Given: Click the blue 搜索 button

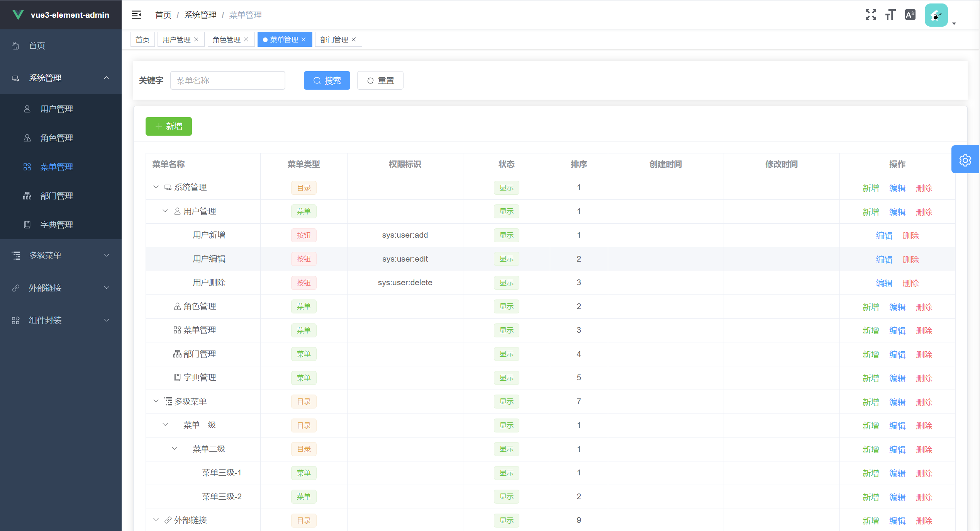Looking at the screenshot, I should [x=327, y=80].
